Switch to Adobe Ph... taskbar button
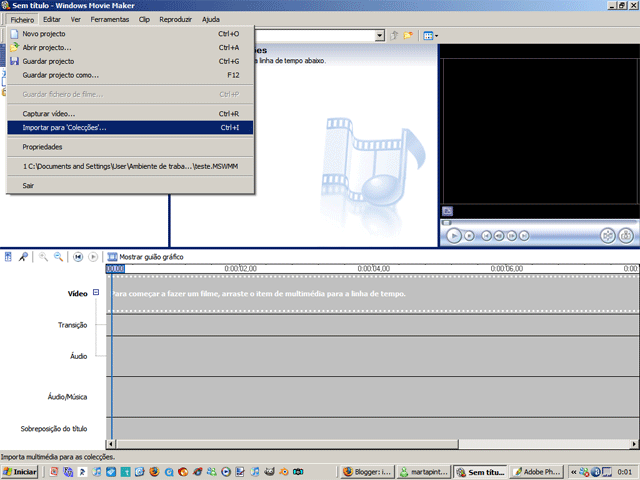This screenshot has height=480, width=640. (x=536, y=472)
